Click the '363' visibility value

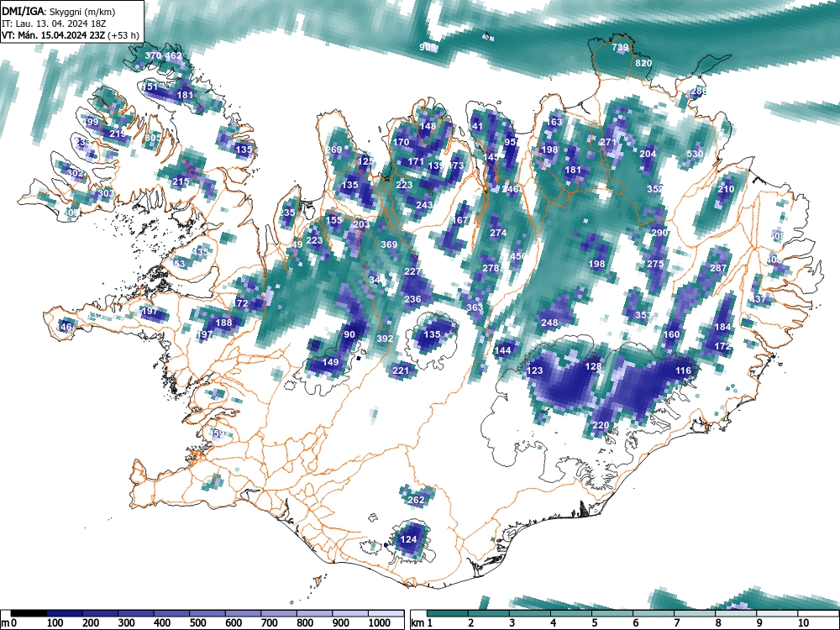[x=475, y=307]
